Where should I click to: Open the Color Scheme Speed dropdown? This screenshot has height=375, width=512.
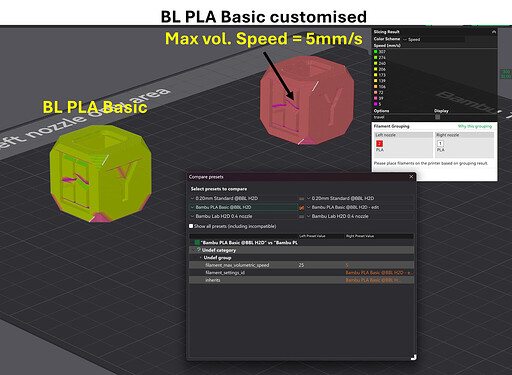pyautogui.click(x=433, y=39)
